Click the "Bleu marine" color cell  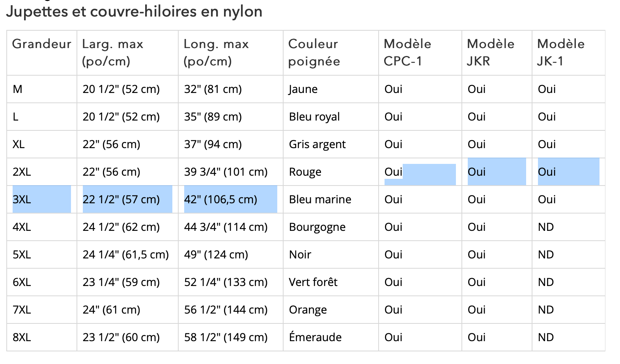(320, 199)
